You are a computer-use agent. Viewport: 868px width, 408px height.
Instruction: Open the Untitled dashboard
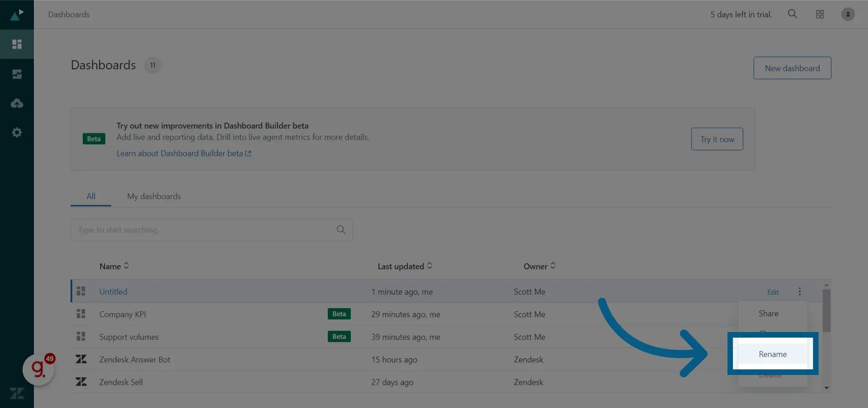pos(113,292)
